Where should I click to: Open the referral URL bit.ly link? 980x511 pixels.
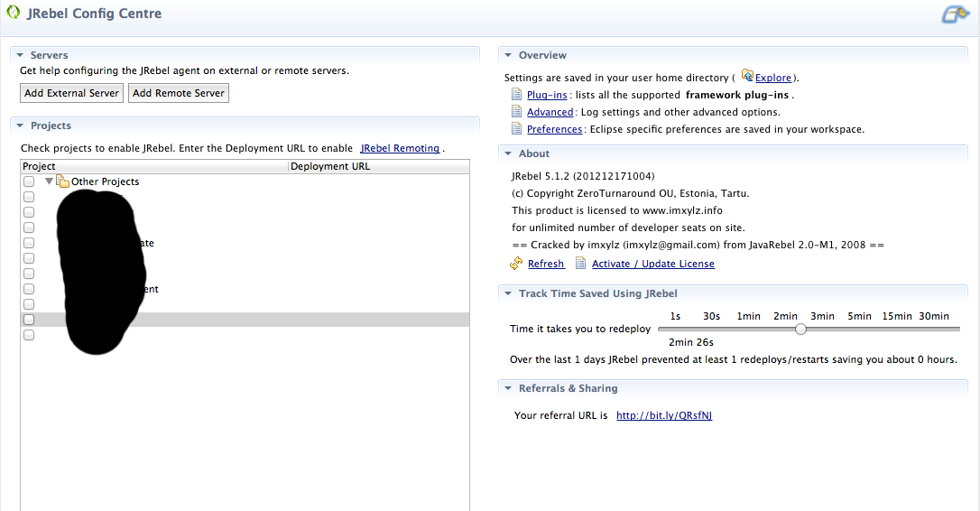pos(664,415)
